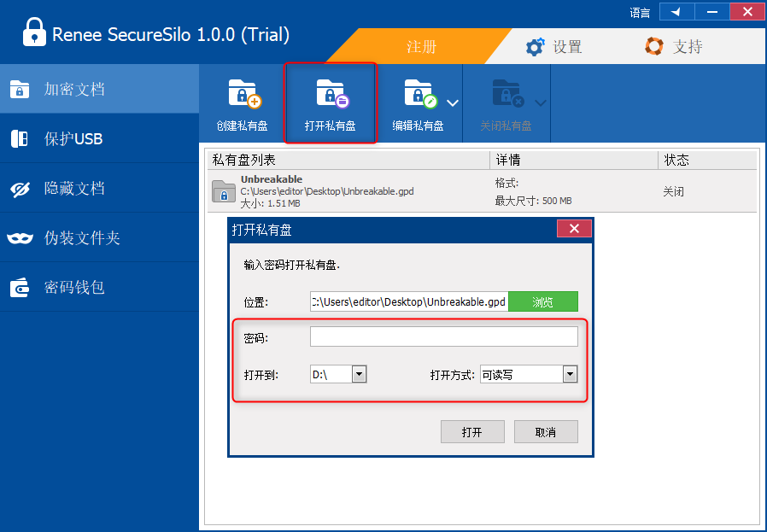Minimize the Renee SecureSilo window
This screenshot has width=767, height=532.
(712, 12)
